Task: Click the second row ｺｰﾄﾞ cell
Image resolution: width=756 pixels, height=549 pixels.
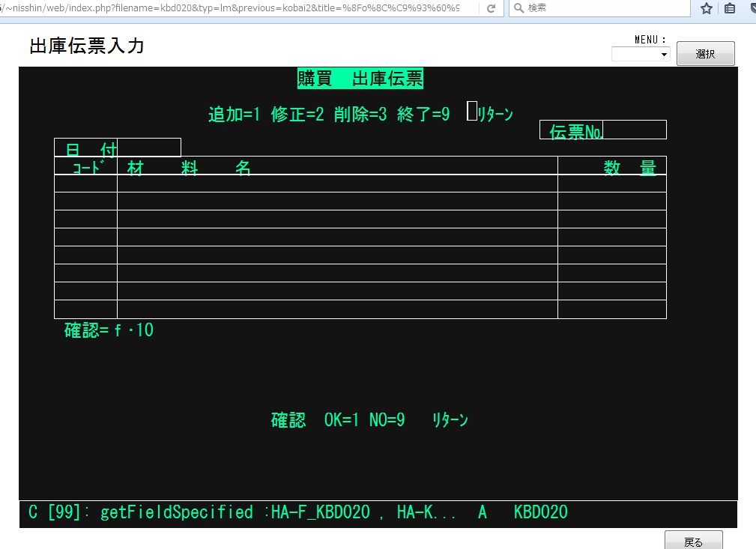Action: pyautogui.click(x=85, y=201)
